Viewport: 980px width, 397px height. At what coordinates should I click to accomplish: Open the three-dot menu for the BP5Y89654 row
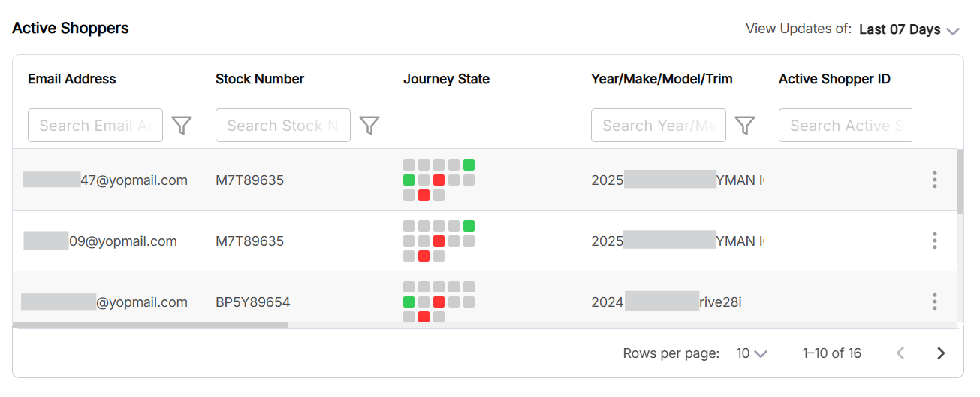point(935,302)
